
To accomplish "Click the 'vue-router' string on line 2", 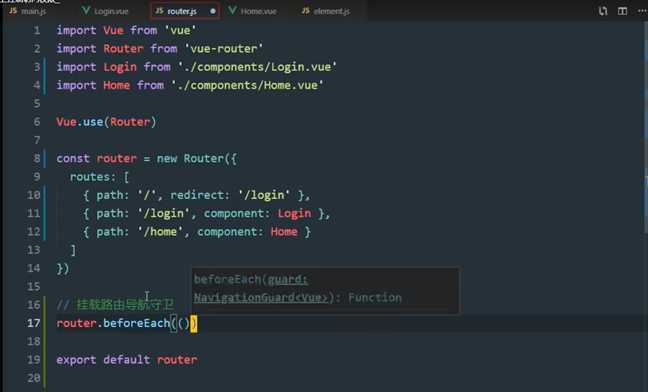I will tap(224, 49).
